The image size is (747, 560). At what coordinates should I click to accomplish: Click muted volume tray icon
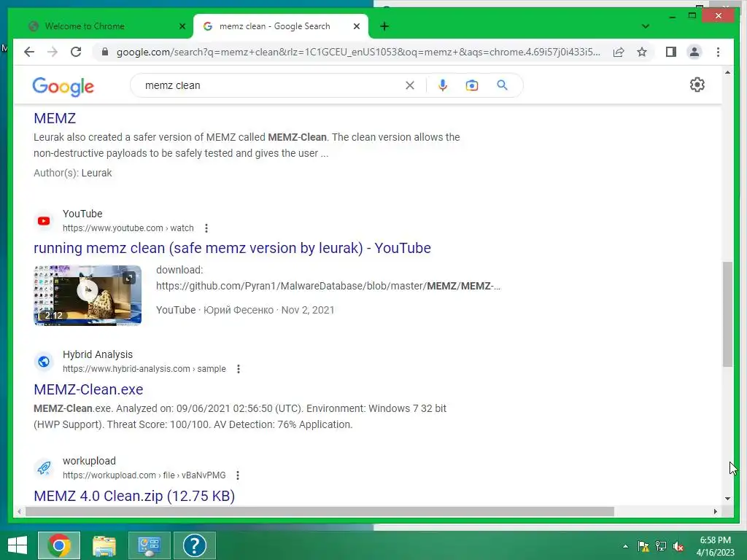[x=678, y=546]
